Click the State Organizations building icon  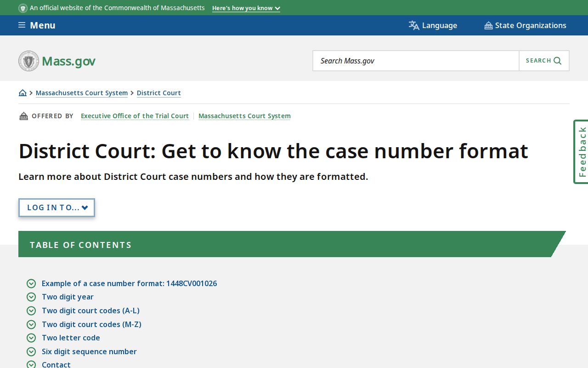[488, 25]
